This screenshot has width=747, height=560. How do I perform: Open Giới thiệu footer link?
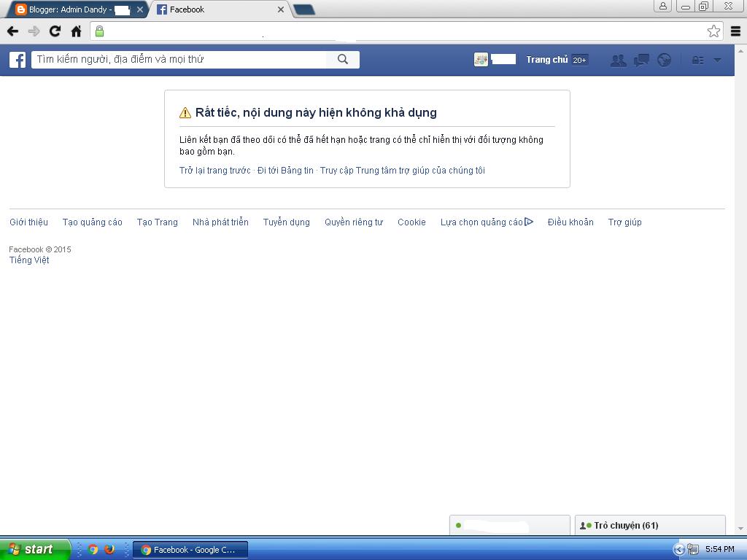(x=28, y=222)
